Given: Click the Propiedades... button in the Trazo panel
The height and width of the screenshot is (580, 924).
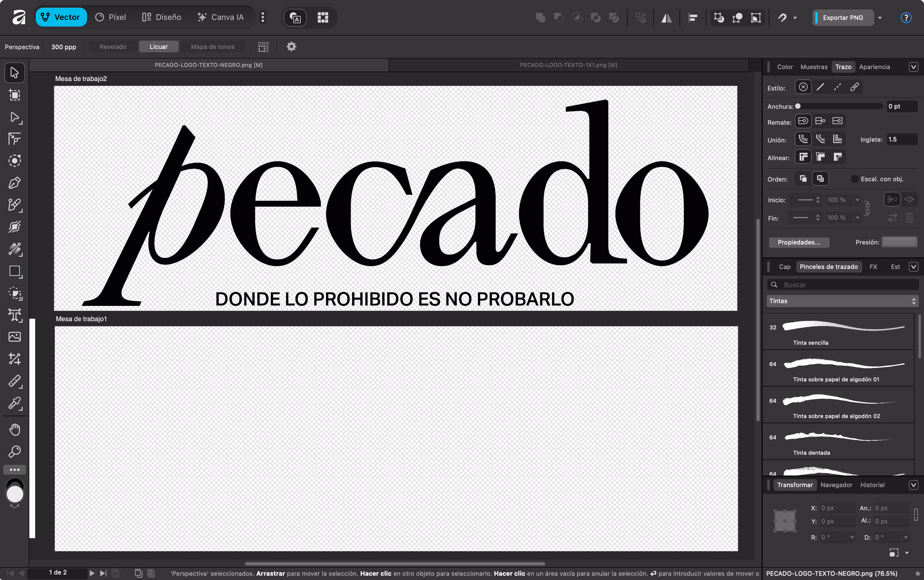Looking at the screenshot, I should click(x=799, y=242).
